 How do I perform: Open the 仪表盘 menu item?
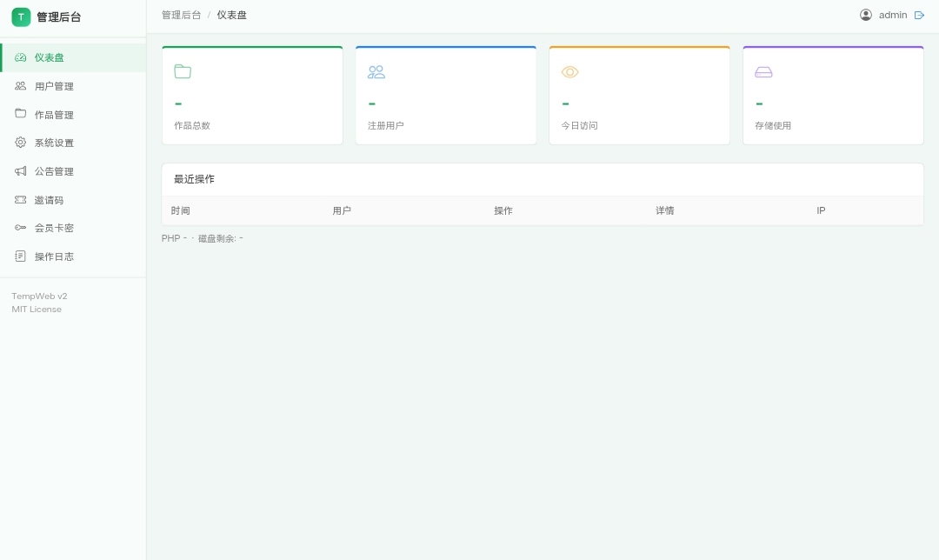click(x=73, y=57)
